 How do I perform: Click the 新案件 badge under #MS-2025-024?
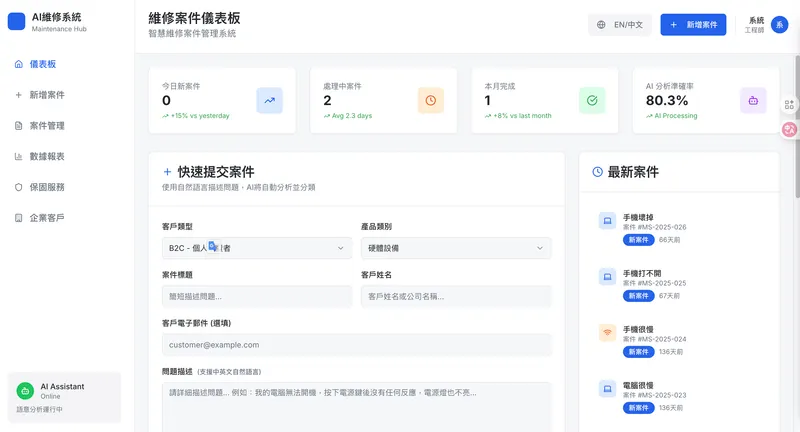[638, 352]
